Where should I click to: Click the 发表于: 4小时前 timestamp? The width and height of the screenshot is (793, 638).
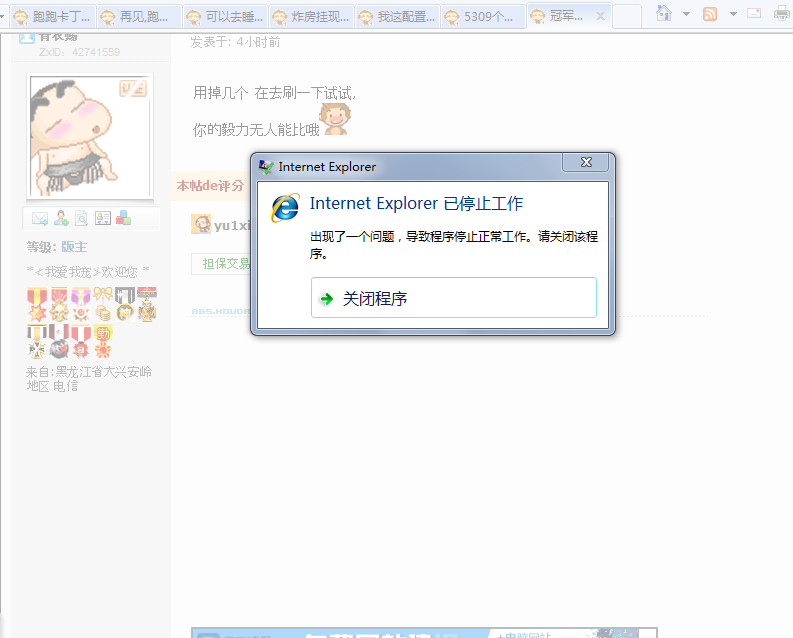pos(235,42)
